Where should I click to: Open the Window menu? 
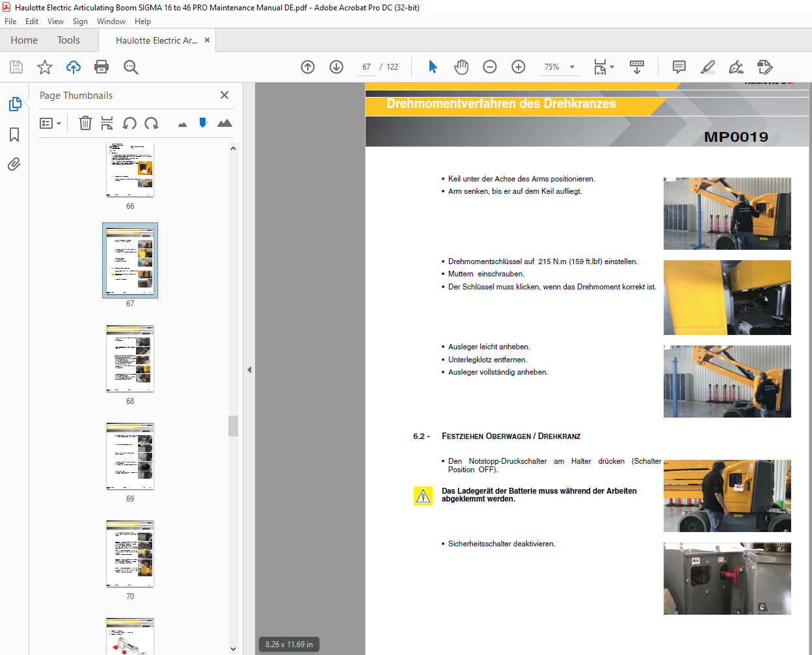tap(111, 21)
